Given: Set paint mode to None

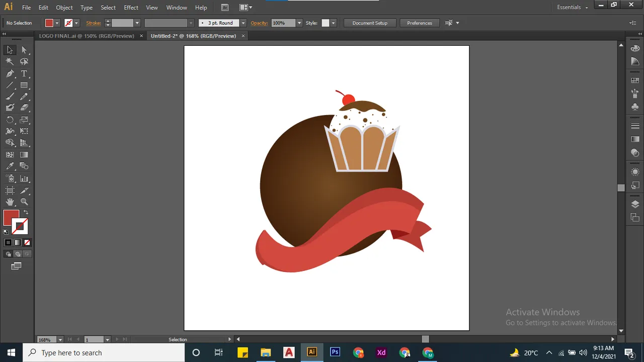Looking at the screenshot, I should 27,243.
